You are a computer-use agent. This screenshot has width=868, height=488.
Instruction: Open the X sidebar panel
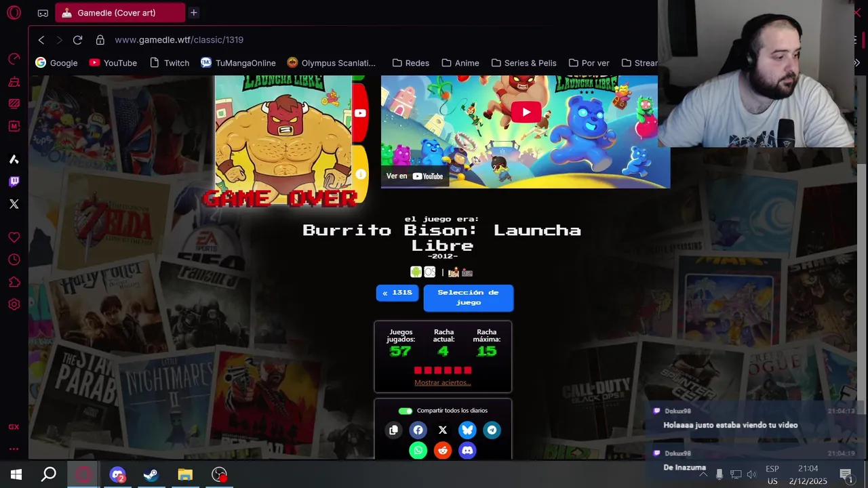(x=14, y=204)
